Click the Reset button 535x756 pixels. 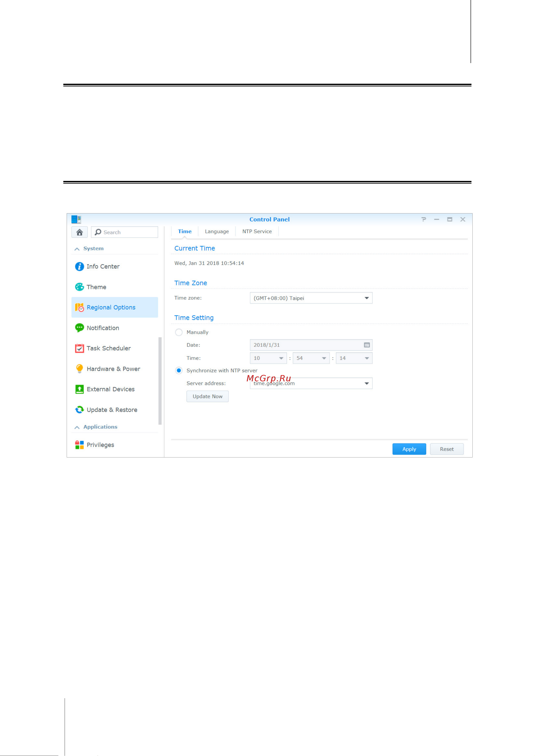tap(447, 449)
